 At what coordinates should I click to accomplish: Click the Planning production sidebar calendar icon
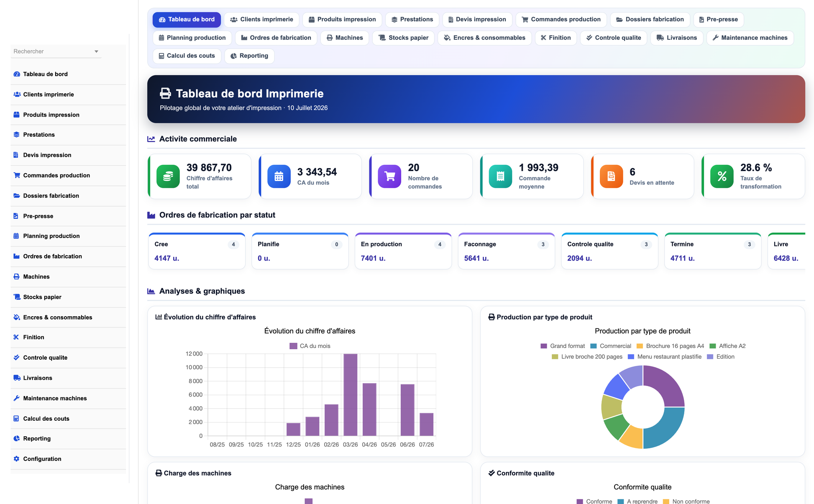(16, 236)
